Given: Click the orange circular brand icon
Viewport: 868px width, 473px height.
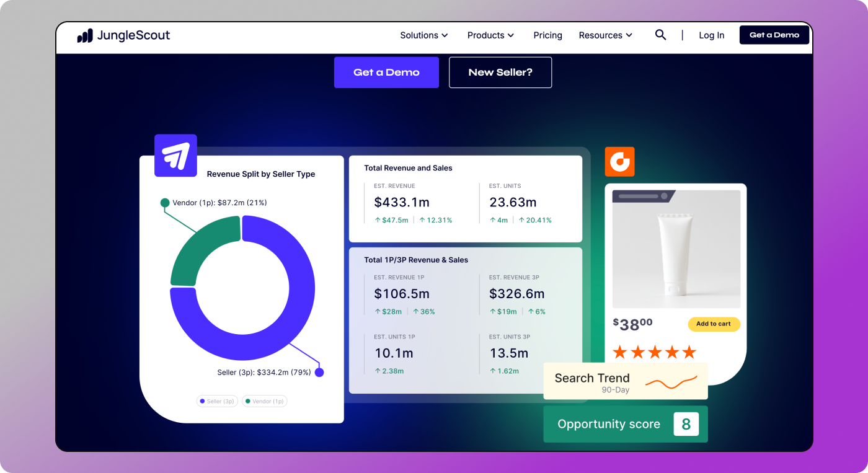Looking at the screenshot, I should [x=619, y=162].
